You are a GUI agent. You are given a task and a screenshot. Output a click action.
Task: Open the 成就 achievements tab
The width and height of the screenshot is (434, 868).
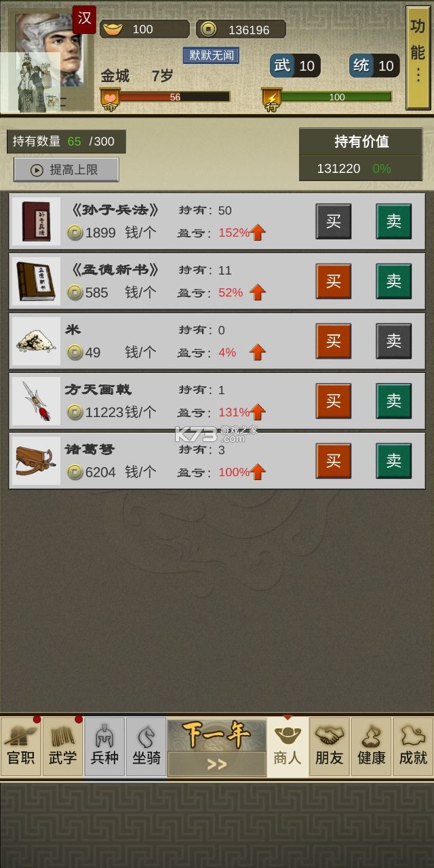pyautogui.click(x=413, y=747)
